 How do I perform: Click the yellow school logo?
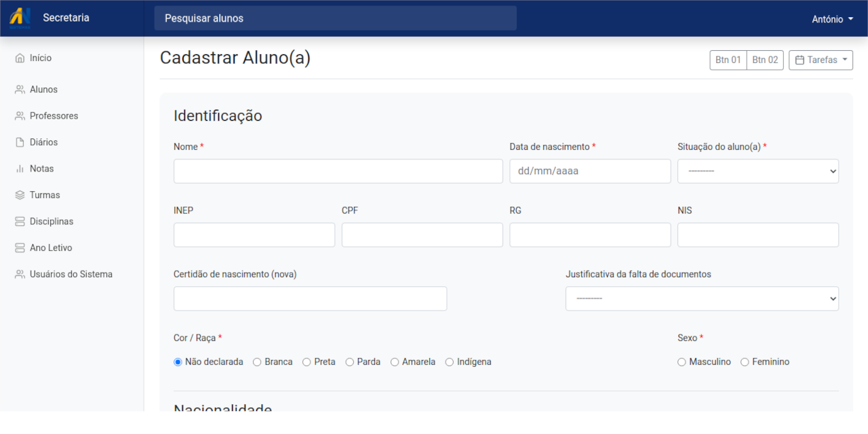19,18
